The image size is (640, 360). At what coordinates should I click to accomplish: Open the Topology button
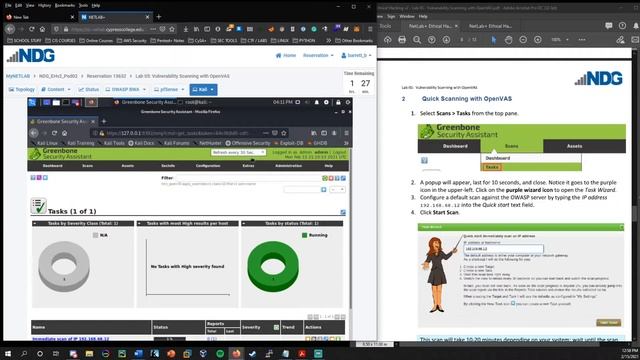point(22,89)
